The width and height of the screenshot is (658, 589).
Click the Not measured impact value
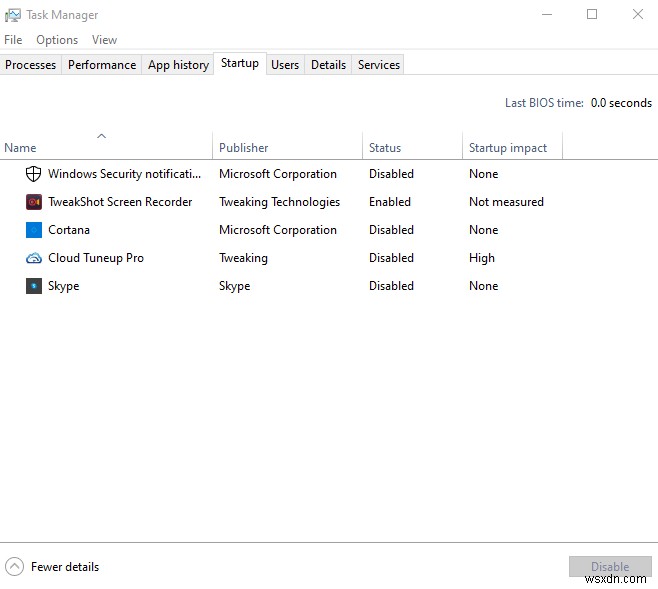coord(507,202)
